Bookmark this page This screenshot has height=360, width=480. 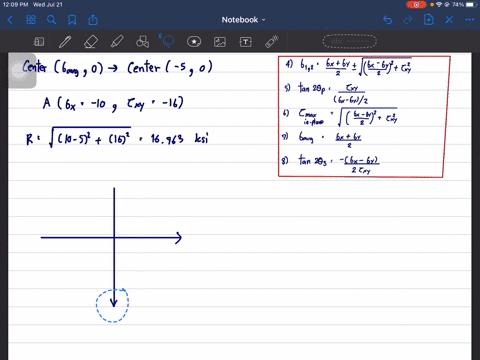point(72,20)
